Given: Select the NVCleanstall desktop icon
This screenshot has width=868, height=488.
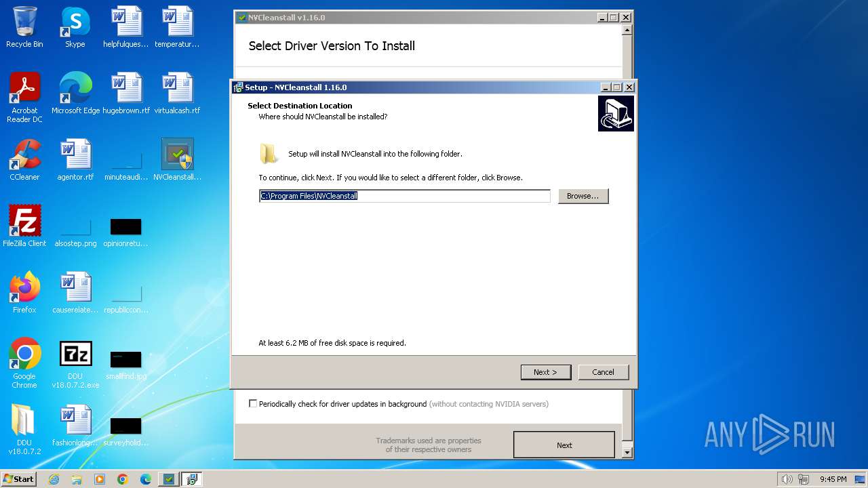Looking at the screenshot, I should [177, 160].
